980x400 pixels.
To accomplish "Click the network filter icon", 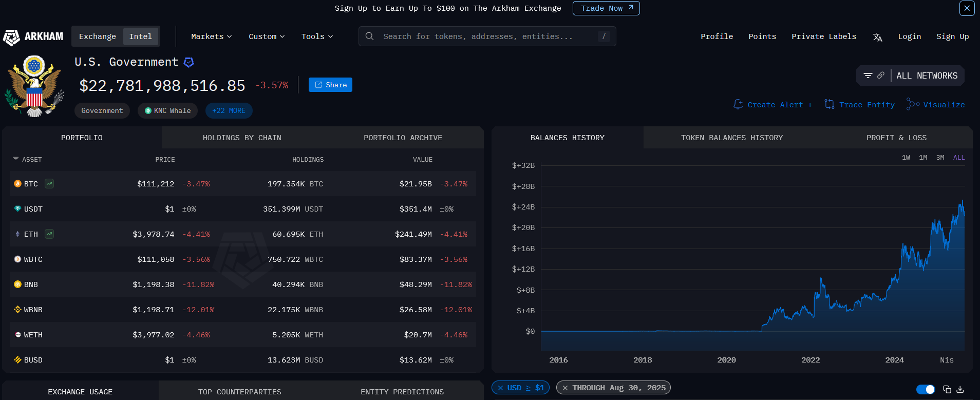I will (x=868, y=75).
